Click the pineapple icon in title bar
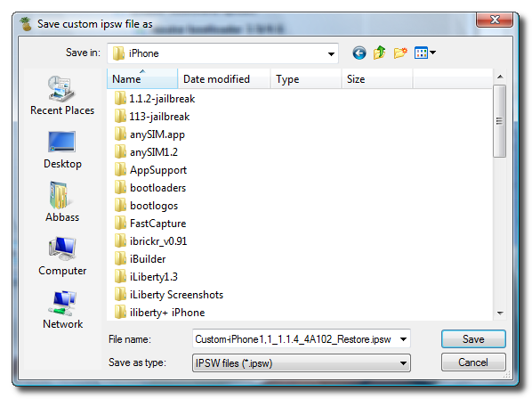Viewport: 532px width, 399px height. (26, 24)
